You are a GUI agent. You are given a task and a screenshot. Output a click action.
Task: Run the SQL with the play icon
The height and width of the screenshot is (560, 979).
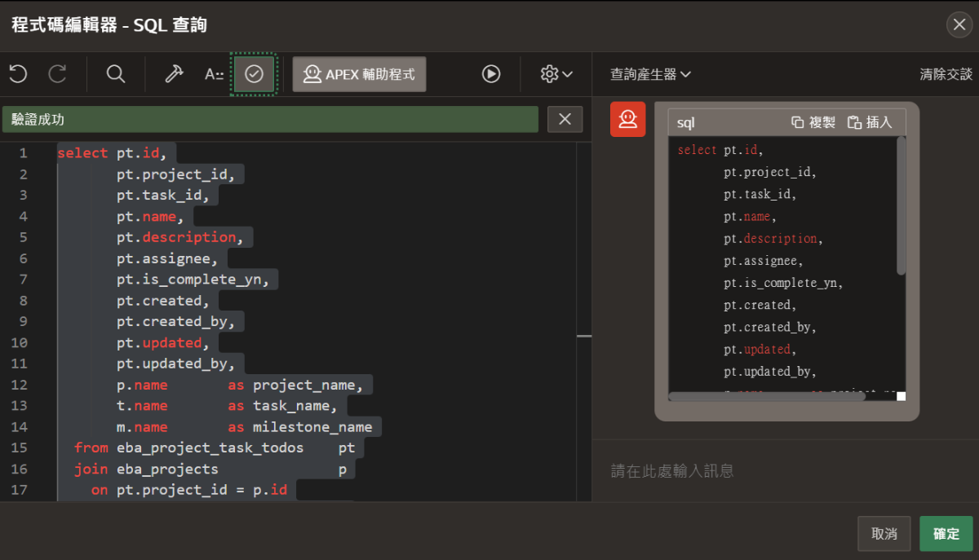point(491,74)
